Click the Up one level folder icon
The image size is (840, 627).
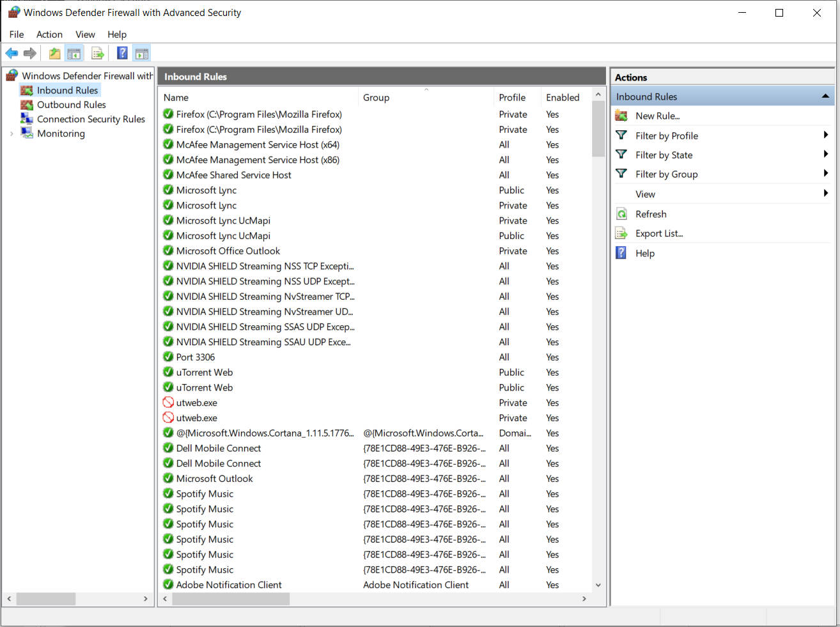point(55,54)
